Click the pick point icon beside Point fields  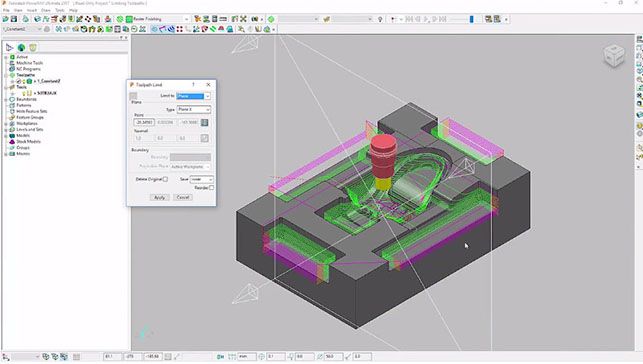[x=204, y=122]
